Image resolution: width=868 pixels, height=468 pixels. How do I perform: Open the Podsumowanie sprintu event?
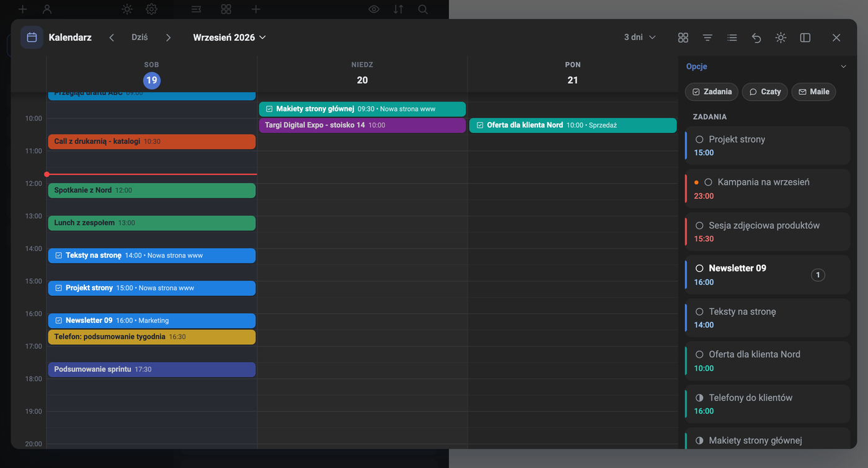point(152,369)
